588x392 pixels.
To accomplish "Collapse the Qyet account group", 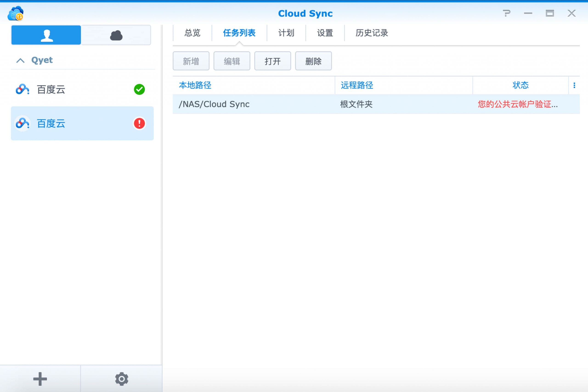I will point(20,60).
